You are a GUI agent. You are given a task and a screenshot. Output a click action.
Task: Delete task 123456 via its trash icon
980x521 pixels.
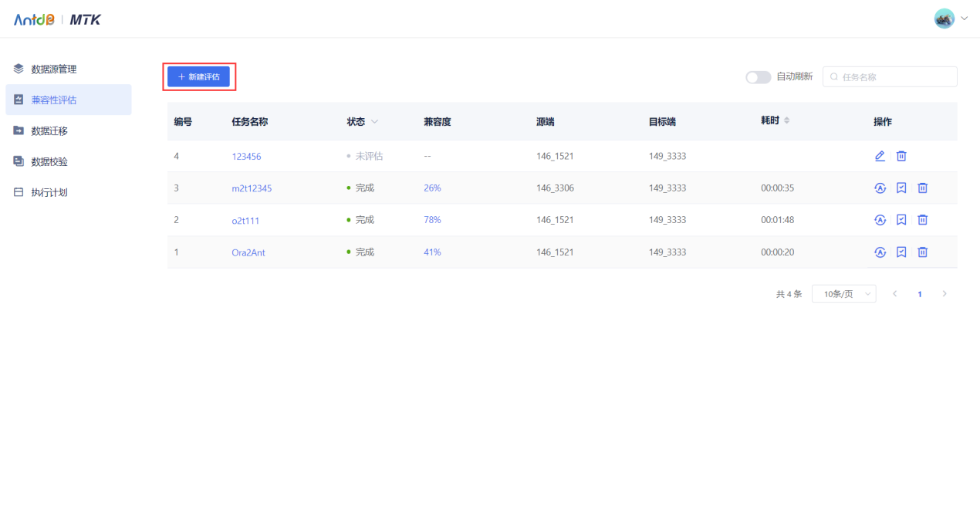(901, 156)
